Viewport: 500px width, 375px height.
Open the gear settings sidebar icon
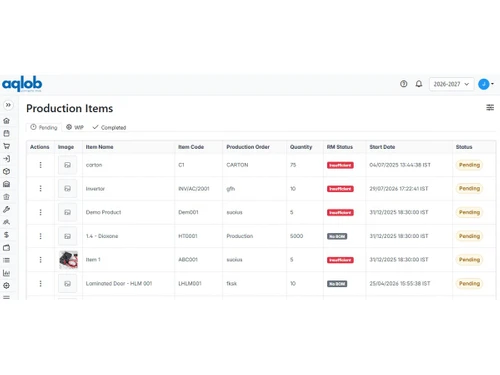click(x=6, y=286)
